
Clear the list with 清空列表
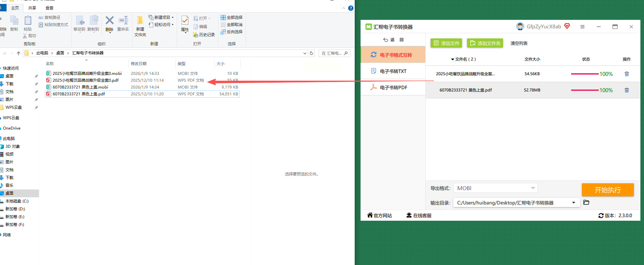pyautogui.click(x=519, y=43)
